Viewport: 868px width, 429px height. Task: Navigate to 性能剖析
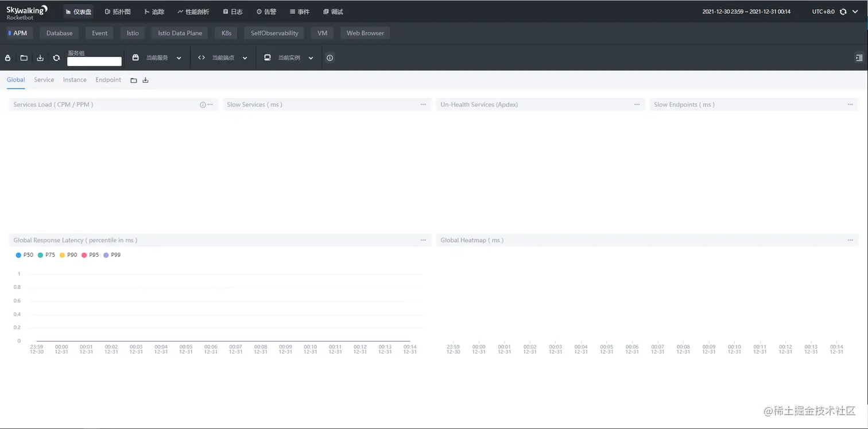[193, 11]
